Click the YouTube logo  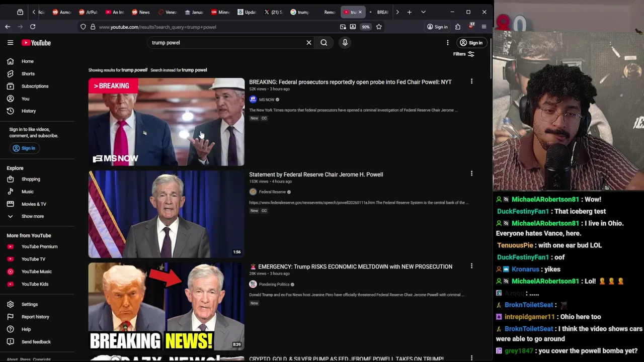[x=36, y=43]
